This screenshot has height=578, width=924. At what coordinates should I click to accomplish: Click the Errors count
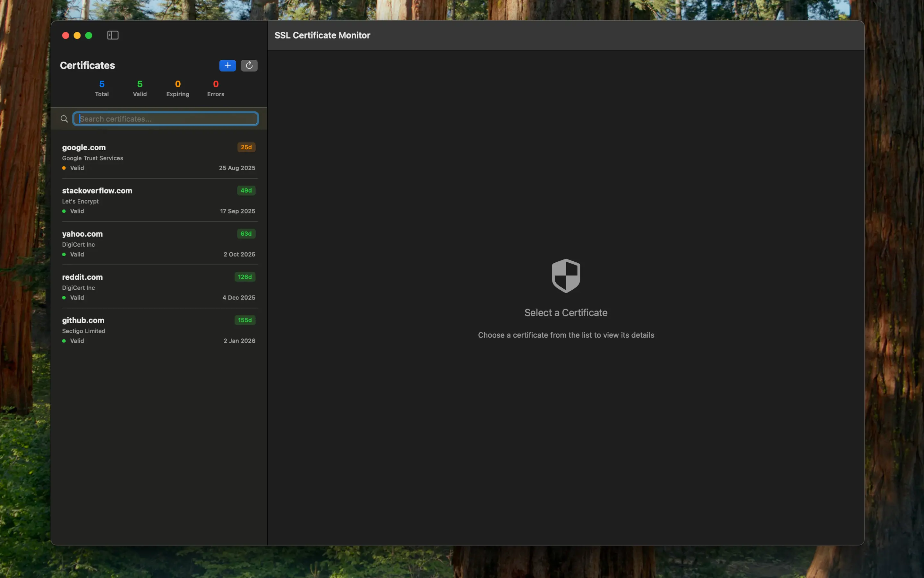pos(216,88)
